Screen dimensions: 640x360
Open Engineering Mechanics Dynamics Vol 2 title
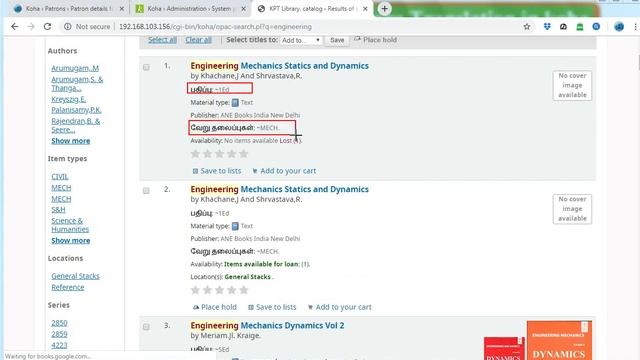pyautogui.click(x=267, y=325)
